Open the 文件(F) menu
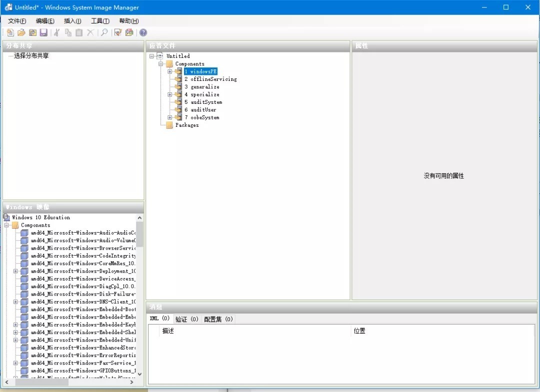 (17, 21)
